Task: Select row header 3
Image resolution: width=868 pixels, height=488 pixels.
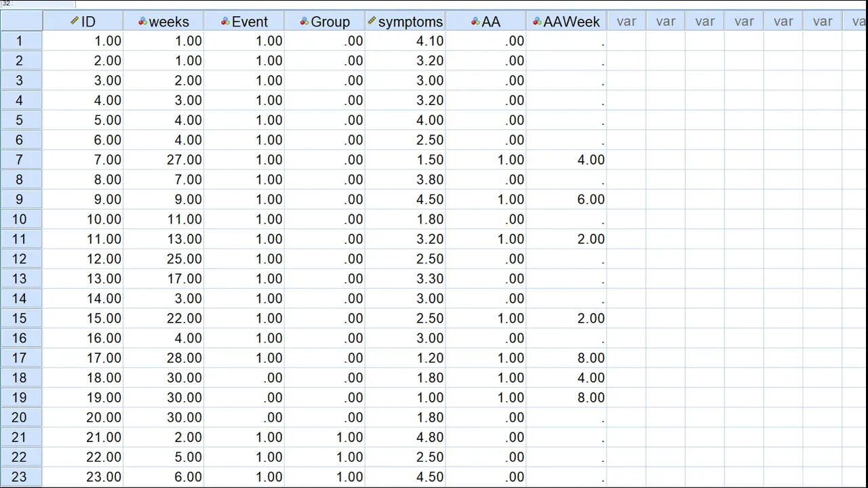Action: tap(21, 81)
